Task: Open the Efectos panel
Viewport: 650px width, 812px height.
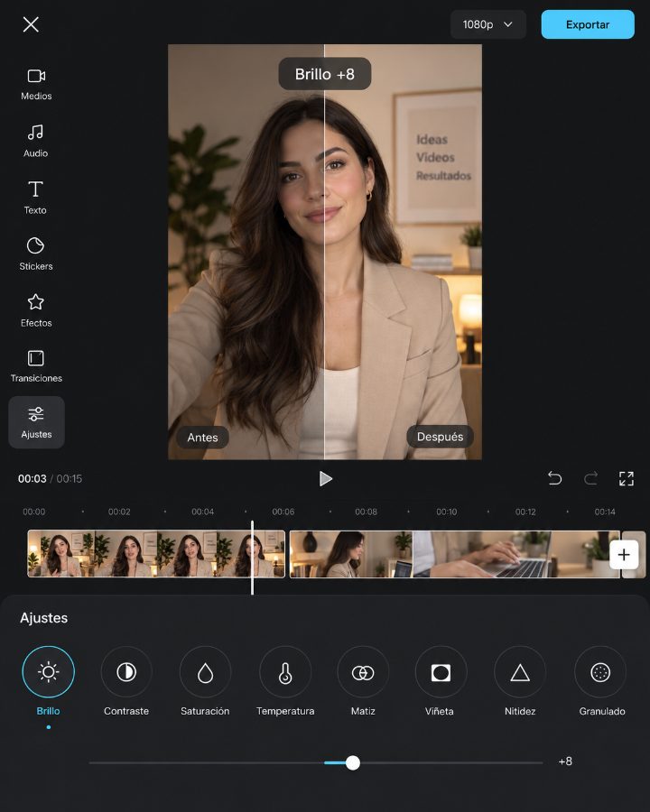Action: [x=36, y=310]
